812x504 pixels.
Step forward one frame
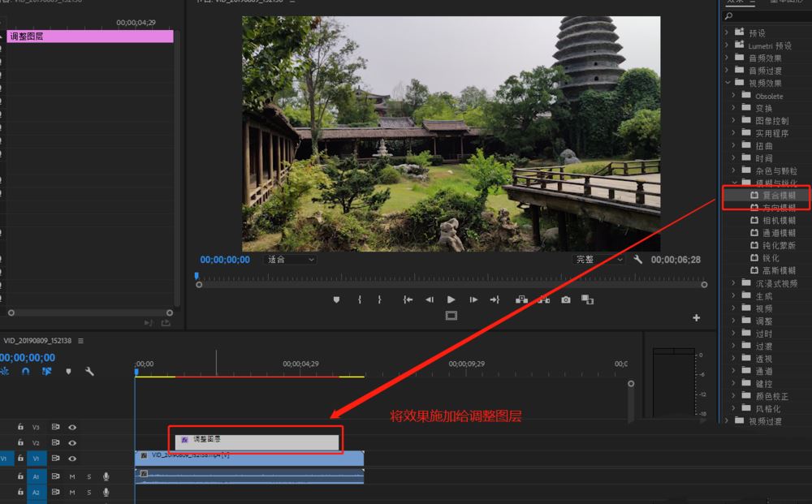[473, 299]
